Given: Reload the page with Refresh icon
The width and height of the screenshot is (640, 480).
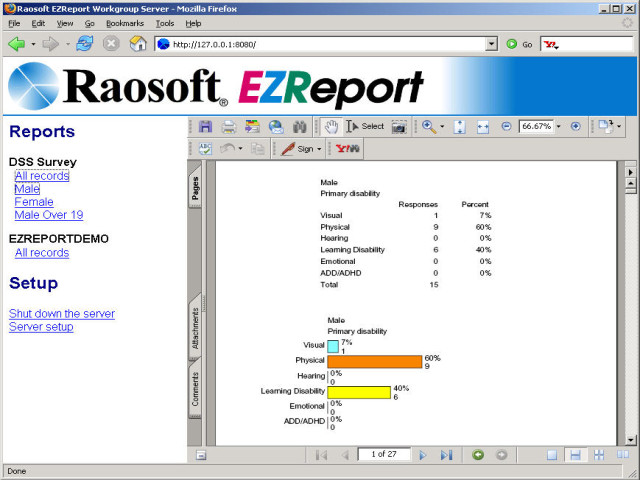Looking at the screenshot, I should (x=84, y=44).
